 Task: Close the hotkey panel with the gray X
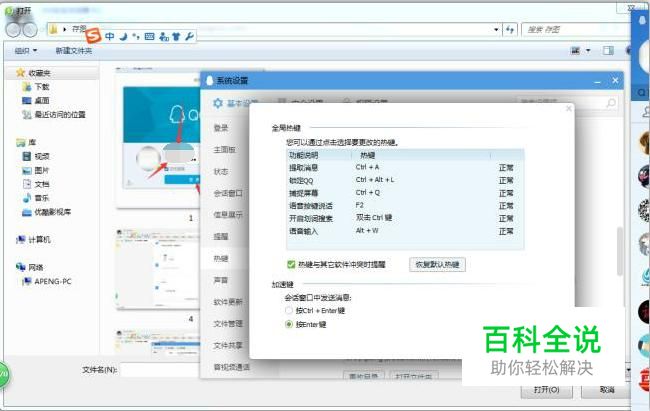tap(568, 108)
